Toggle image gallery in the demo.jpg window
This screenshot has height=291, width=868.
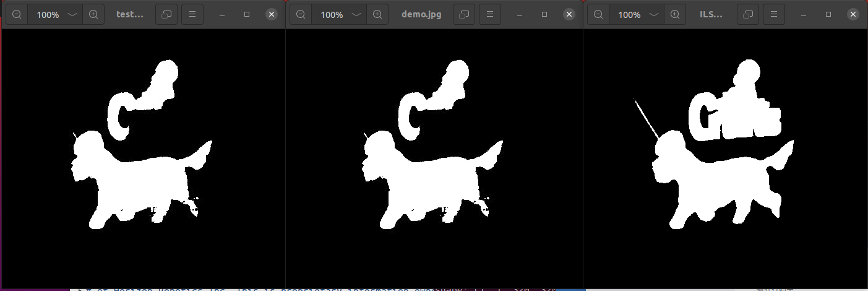coord(463,14)
